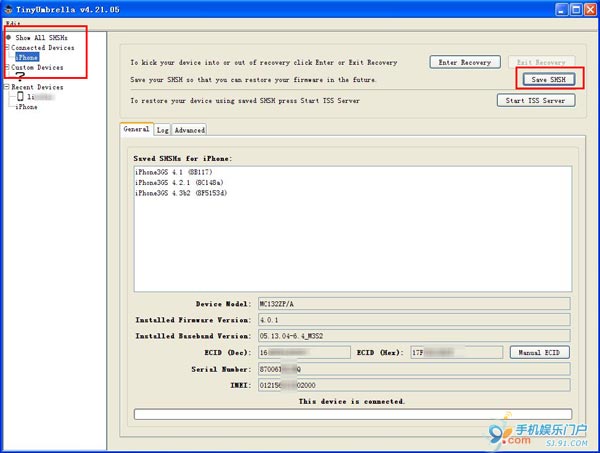Screen dimensions: 600x453
Task: Close the TinyUmbrella window
Action: 590,9
